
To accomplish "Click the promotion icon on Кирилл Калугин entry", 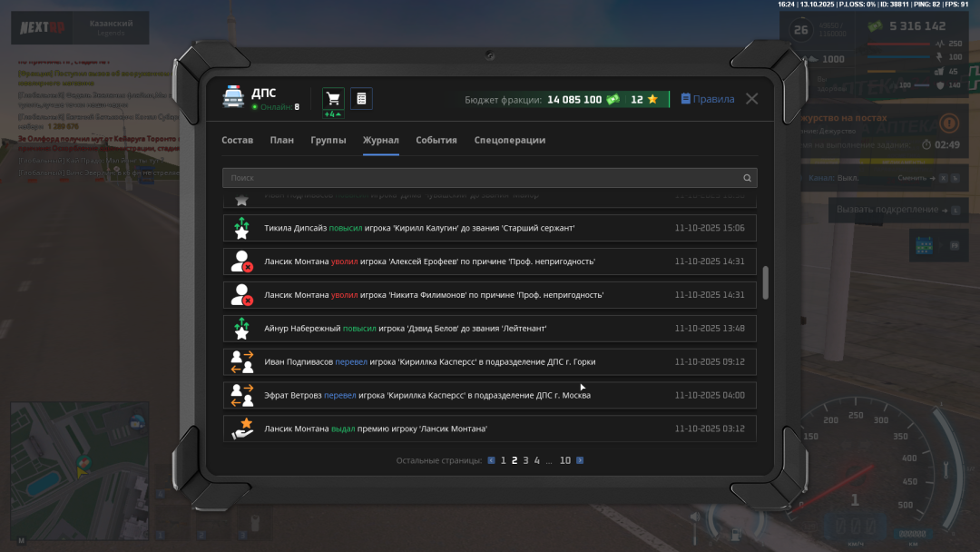I will (241, 228).
